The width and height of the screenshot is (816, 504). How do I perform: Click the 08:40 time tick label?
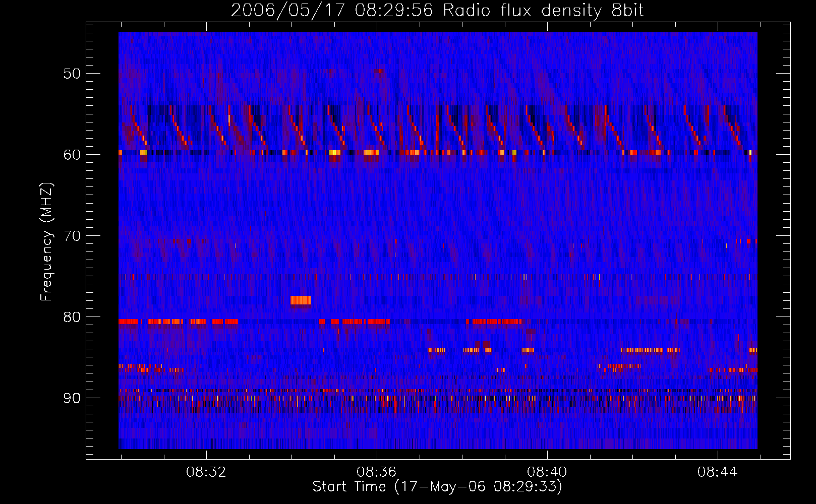547,472
